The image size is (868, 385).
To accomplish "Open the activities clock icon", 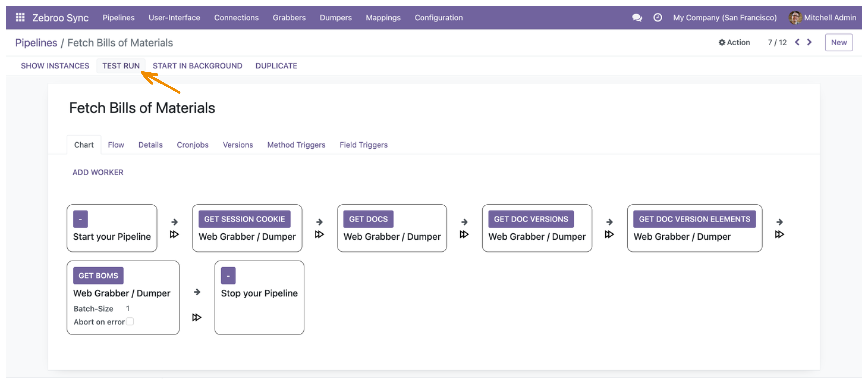I will pyautogui.click(x=657, y=17).
